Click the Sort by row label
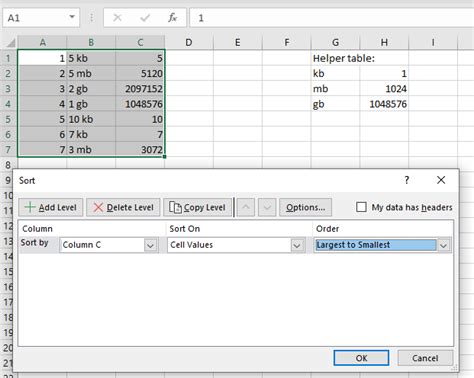This screenshot has height=378, width=474. pos(34,243)
